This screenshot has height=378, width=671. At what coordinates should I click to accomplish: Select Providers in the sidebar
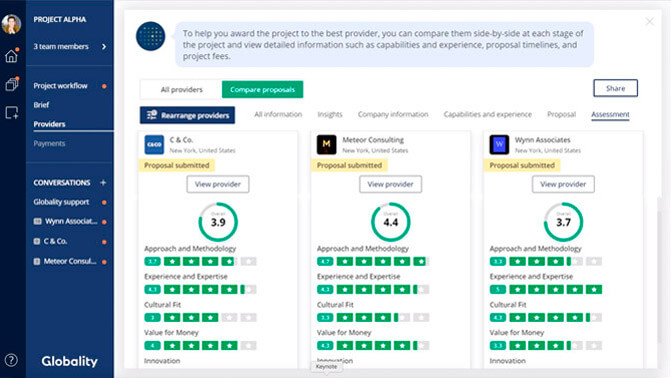[49, 124]
